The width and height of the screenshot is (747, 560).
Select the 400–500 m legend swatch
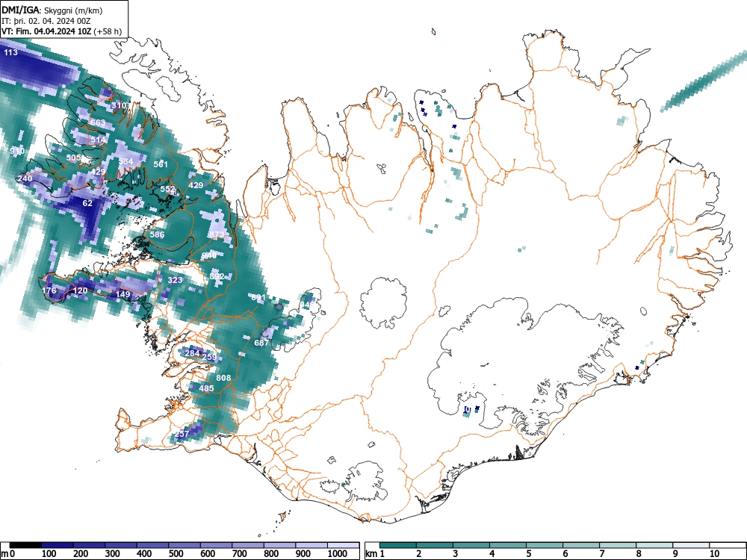click(x=152, y=545)
